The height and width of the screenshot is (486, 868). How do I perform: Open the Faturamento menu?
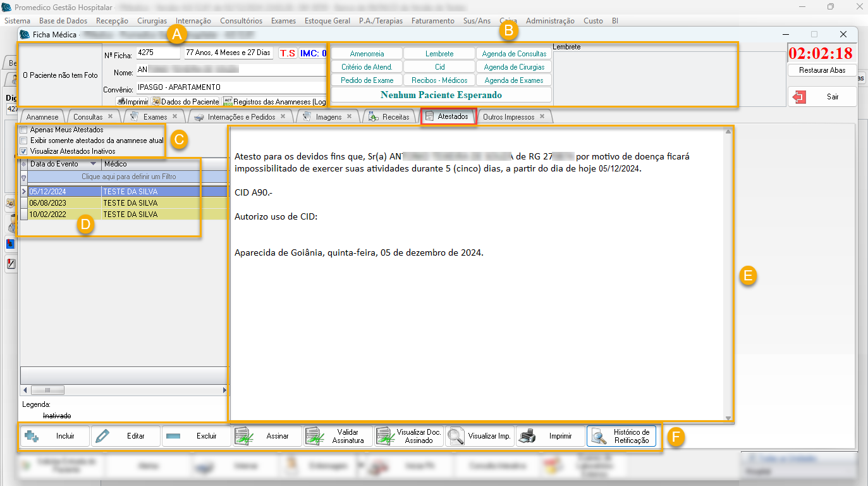click(432, 21)
